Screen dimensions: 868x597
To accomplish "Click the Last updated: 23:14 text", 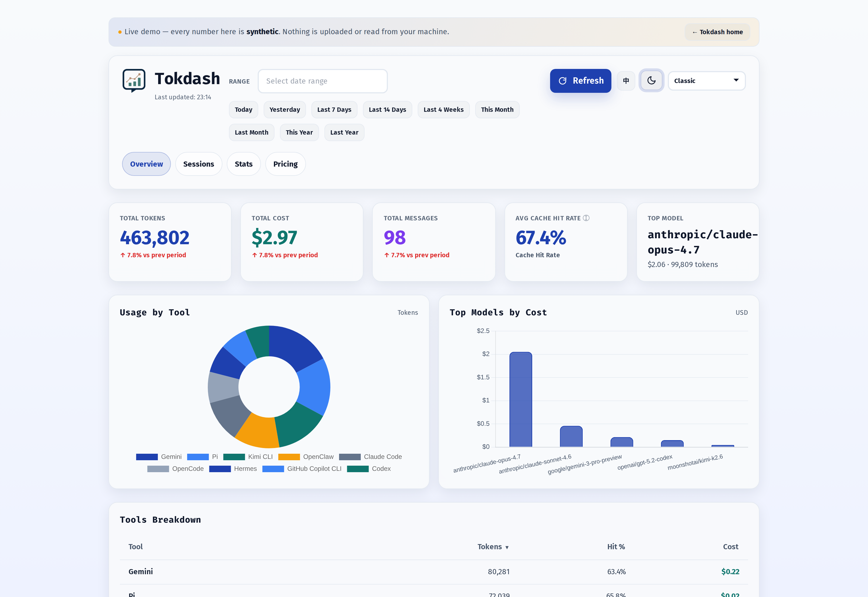I will 183,97.
